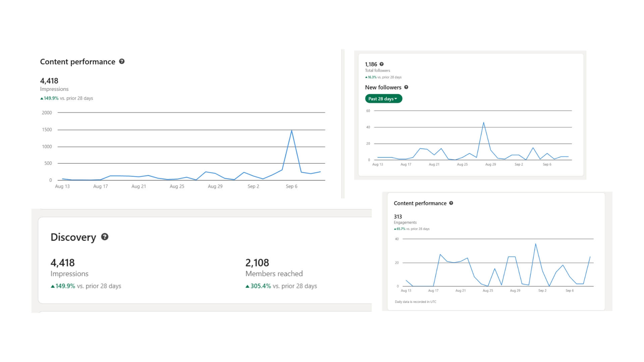
Task: Click the 149.9% change under Content performance impressions
Action: click(x=49, y=98)
